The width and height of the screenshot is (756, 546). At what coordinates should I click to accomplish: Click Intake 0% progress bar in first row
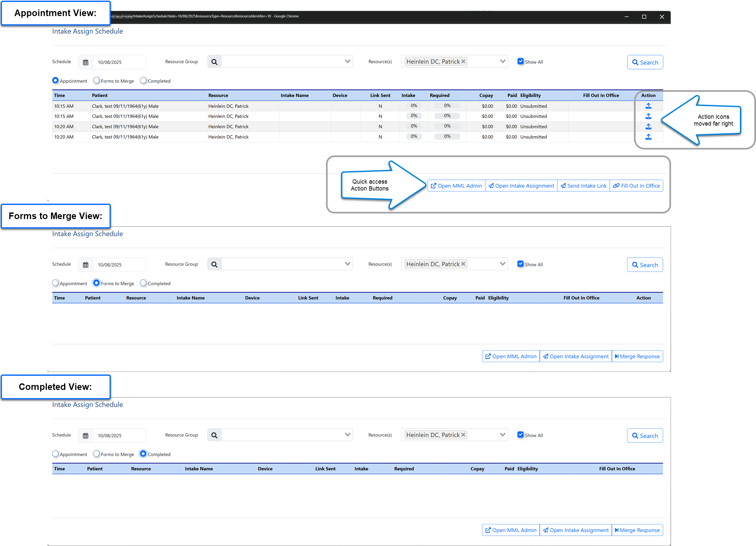click(x=414, y=106)
